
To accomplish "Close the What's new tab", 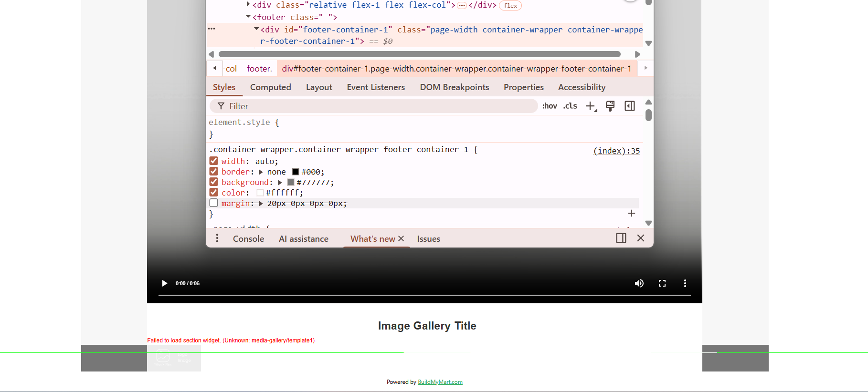I will [x=401, y=238].
